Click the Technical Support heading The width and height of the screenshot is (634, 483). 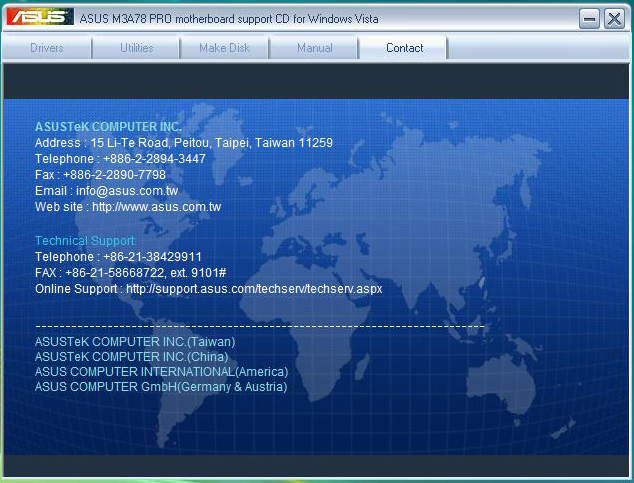(85, 241)
